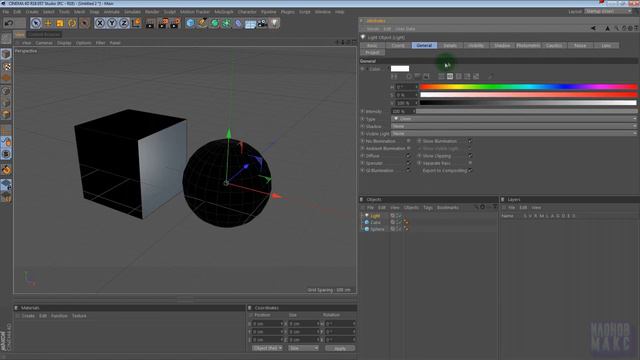
Task: Open the viewport Cameras menu
Action: point(44,43)
